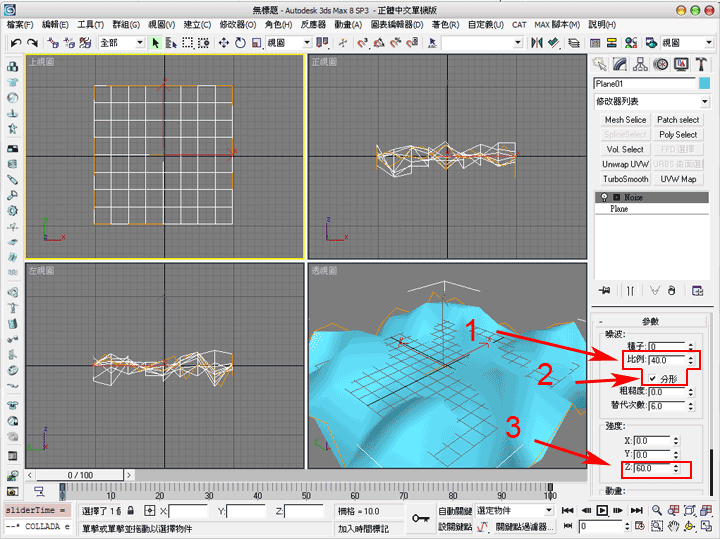Open the Create command panel tab
The width and height of the screenshot is (720, 539).
pos(599,64)
